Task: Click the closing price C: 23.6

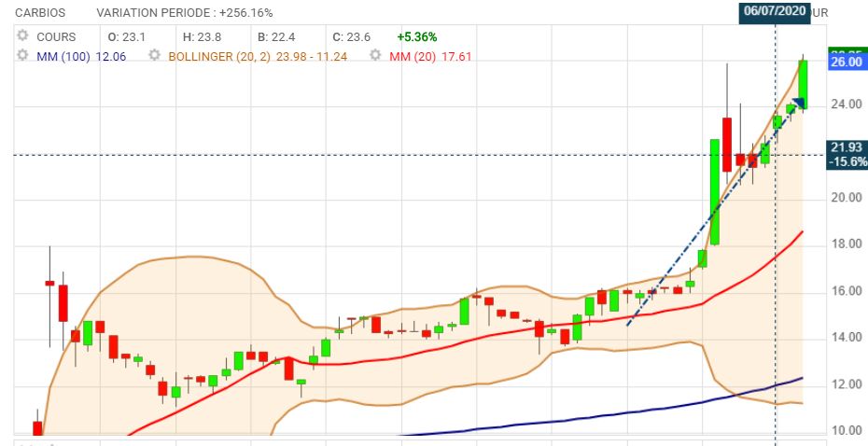Action: click(x=352, y=37)
